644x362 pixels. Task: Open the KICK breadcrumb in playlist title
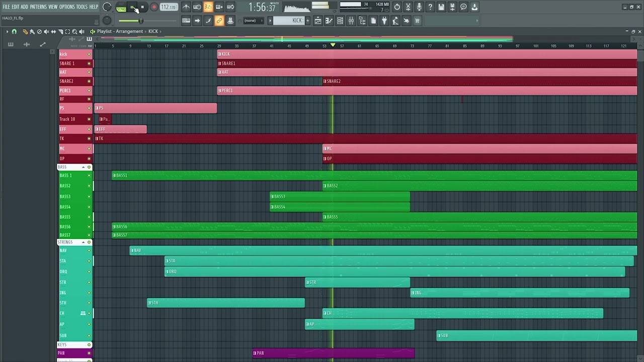153,31
